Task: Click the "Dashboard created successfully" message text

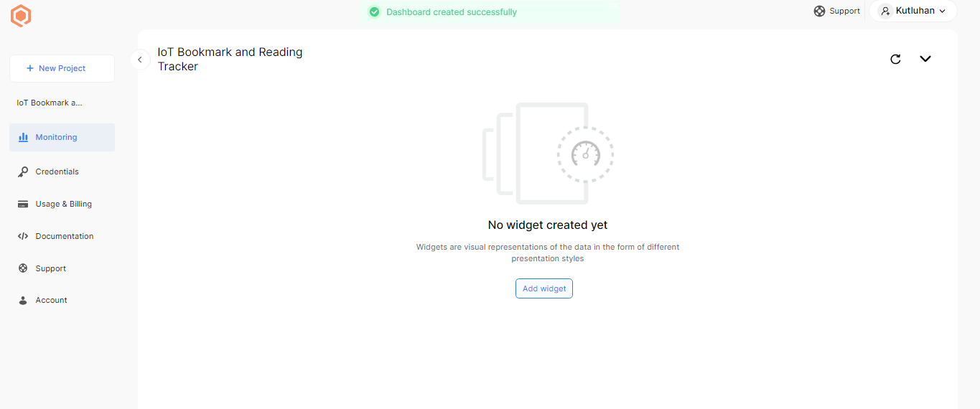Action: [452, 11]
